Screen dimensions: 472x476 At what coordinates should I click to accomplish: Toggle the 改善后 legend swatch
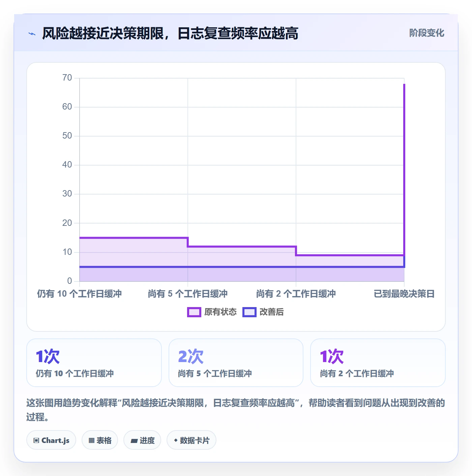click(249, 312)
